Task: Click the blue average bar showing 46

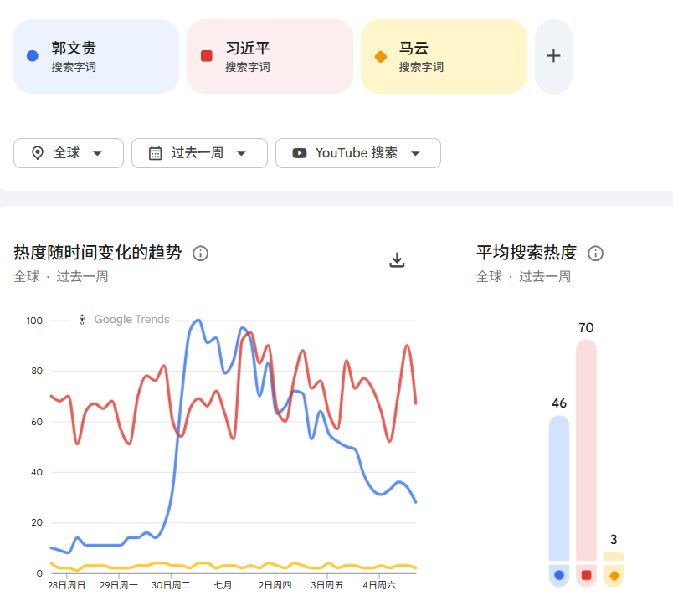Action: point(559,488)
